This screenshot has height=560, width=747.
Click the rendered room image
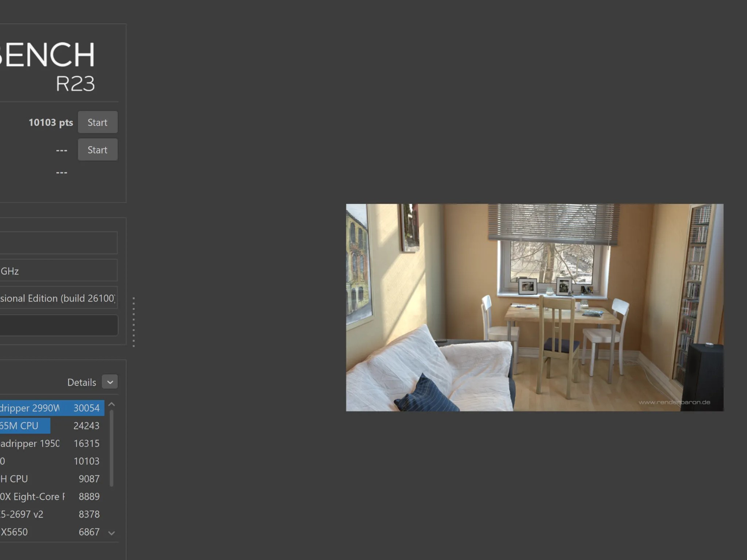click(534, 307)
